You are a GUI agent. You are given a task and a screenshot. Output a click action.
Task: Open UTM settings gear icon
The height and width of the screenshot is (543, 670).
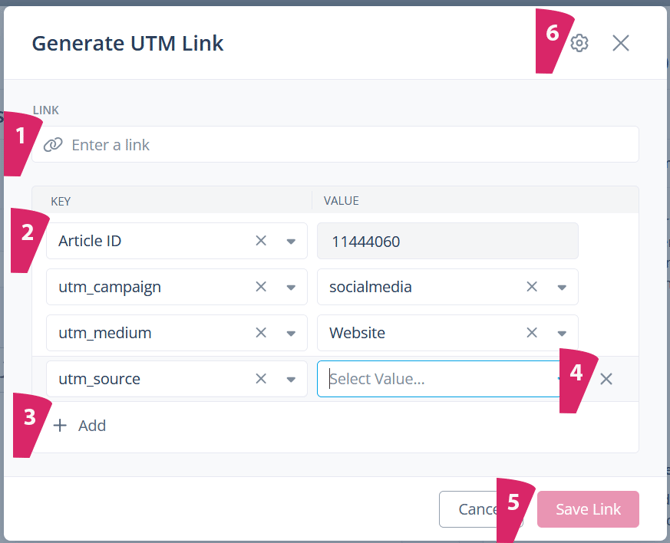click(580, 43)
